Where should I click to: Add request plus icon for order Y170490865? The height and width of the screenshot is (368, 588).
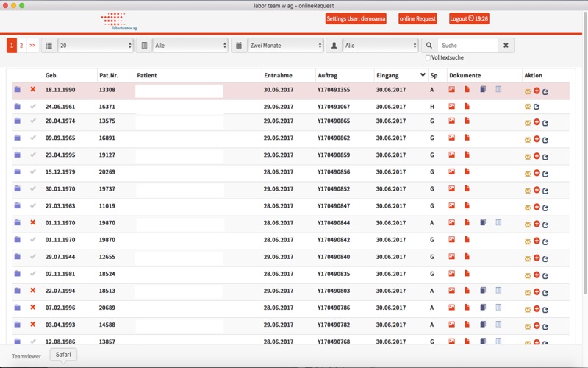pos(537,122)
